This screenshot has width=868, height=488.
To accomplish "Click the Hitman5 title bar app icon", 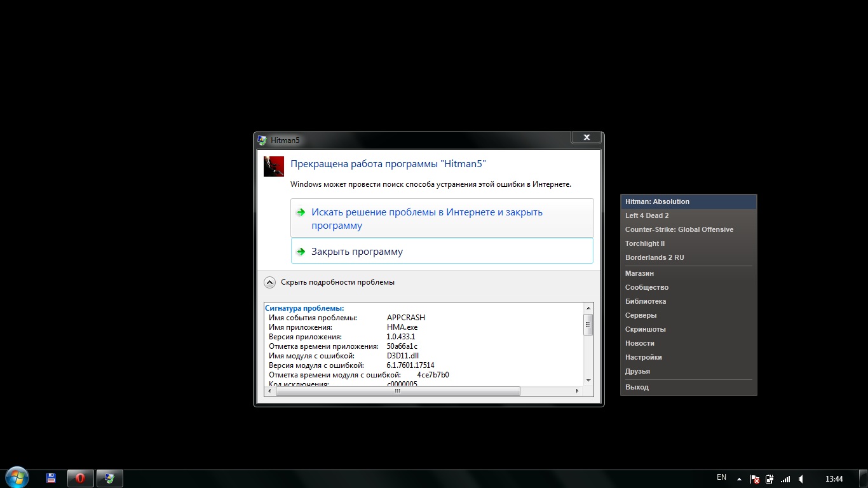I will 262,140.
